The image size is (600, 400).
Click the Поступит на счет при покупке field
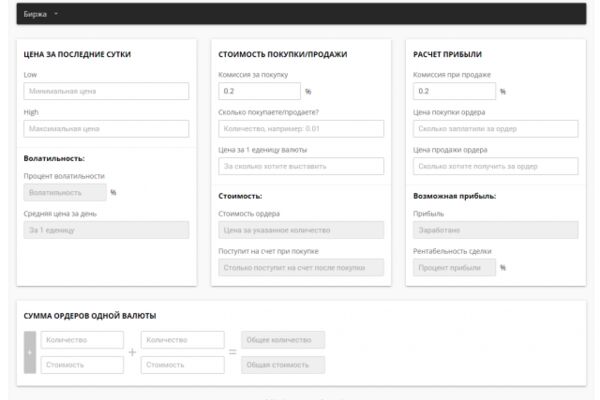tap(301, 267)
